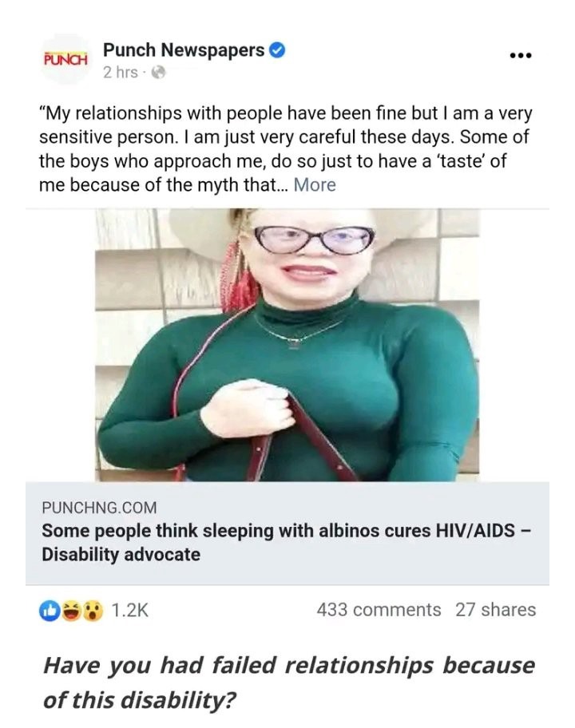575x728 pixels.
Task: Expand post text with More link
Action: (315, 184)
